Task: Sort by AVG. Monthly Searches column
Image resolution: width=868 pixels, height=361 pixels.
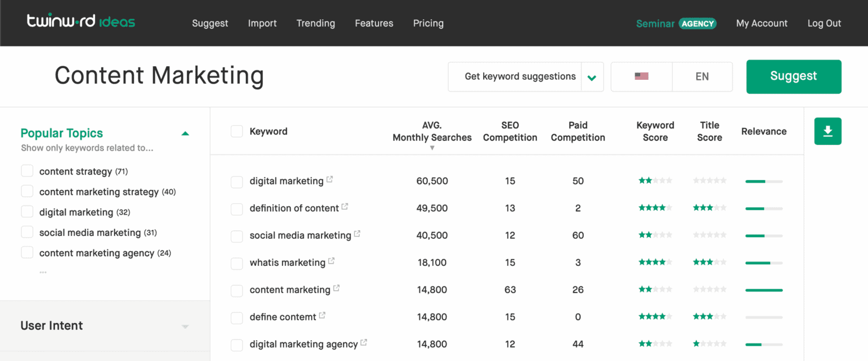Action: point(432,131)
